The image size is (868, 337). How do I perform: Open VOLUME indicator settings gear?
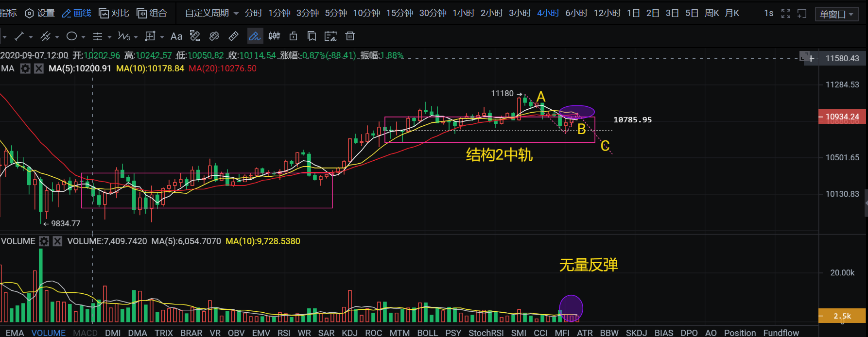(x=44, y=241)
